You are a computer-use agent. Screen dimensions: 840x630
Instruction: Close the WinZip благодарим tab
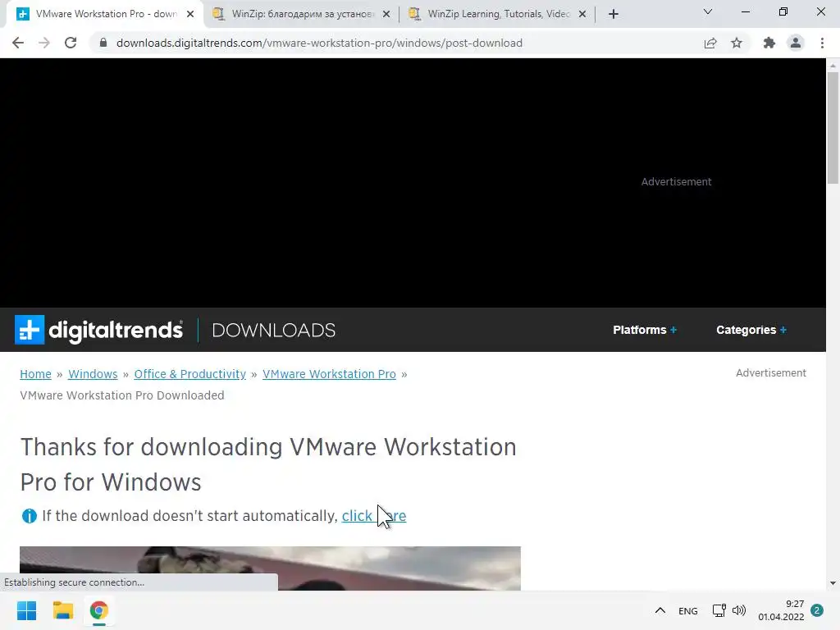(386, 14)
